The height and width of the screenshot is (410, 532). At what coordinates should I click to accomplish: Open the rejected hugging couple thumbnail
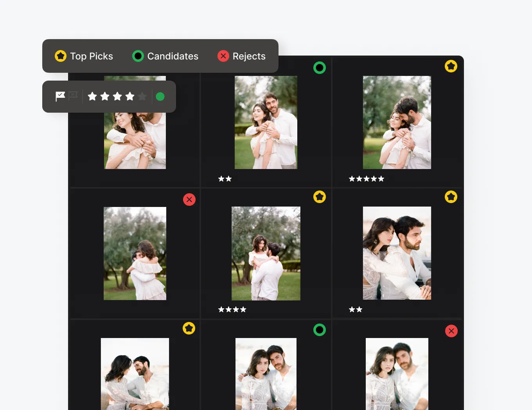135,254
